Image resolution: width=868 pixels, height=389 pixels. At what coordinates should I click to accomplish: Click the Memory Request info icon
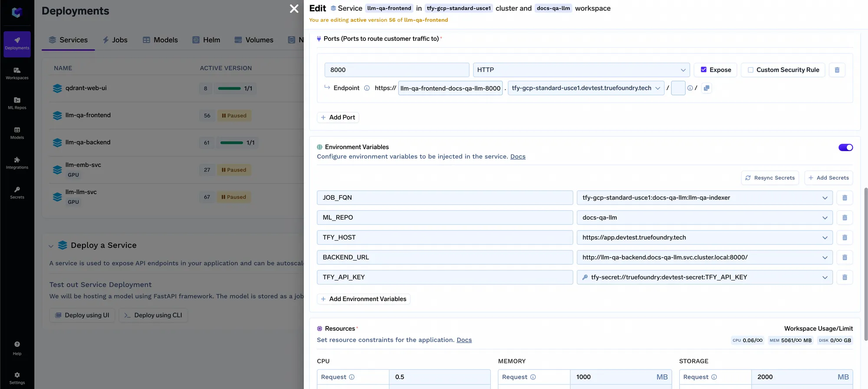tap(533, 377)
